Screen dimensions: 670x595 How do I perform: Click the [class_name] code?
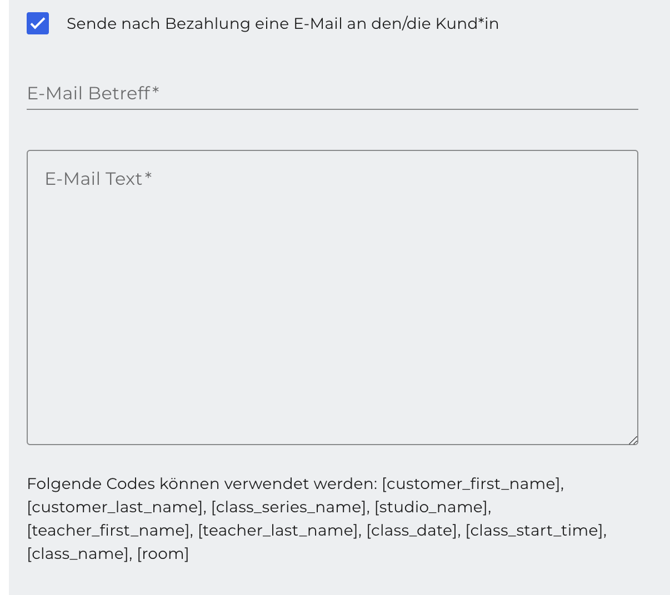pos(77,553)
